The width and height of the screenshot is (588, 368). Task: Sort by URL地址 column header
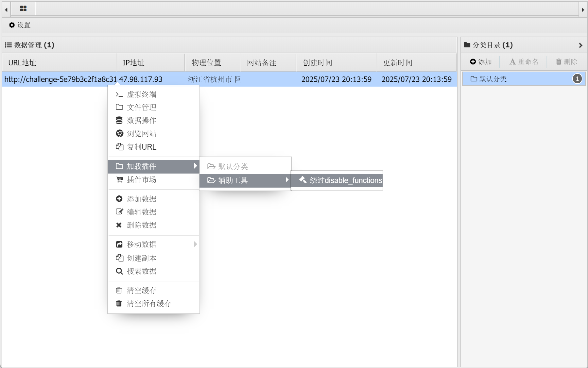click(x=59, y=62)
